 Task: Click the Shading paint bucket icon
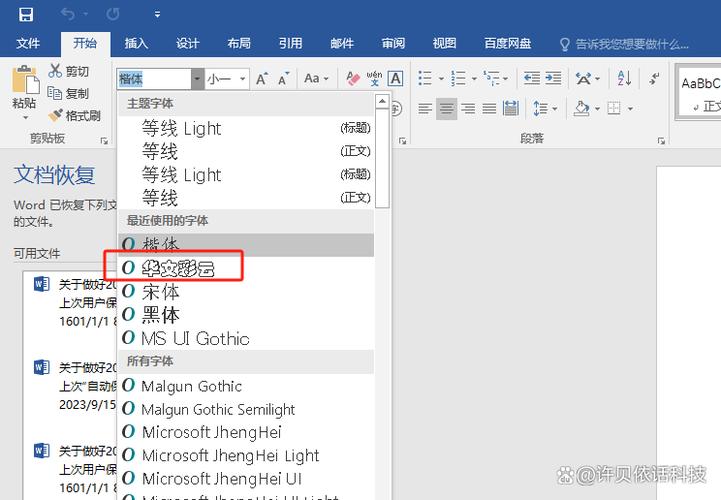point(581,109)
